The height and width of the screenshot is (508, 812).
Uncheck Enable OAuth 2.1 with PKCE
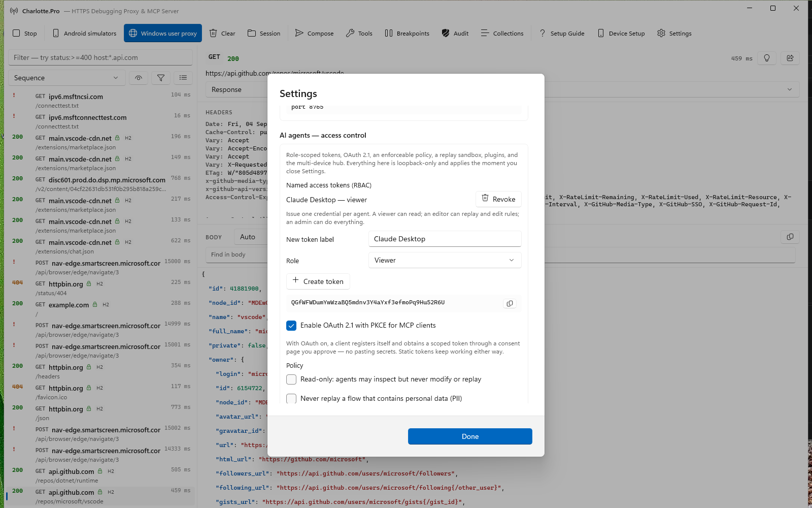click(x=291, y=326)
